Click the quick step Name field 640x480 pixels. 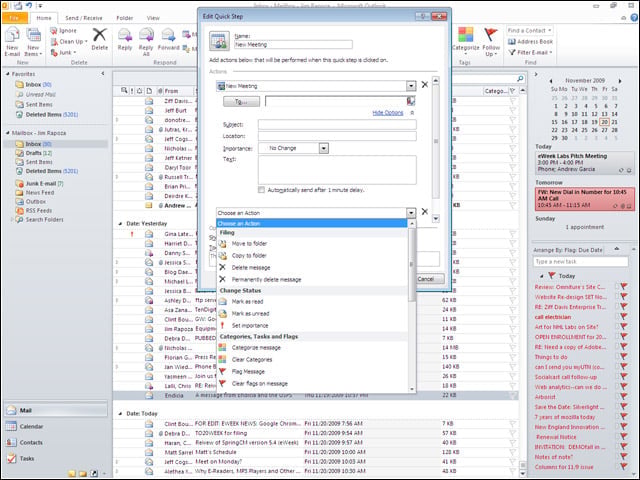293,45
